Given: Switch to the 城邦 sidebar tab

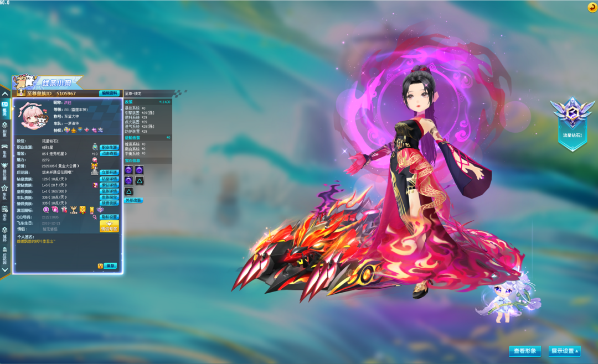Looking at the screenshot, I should coord(4,235).
